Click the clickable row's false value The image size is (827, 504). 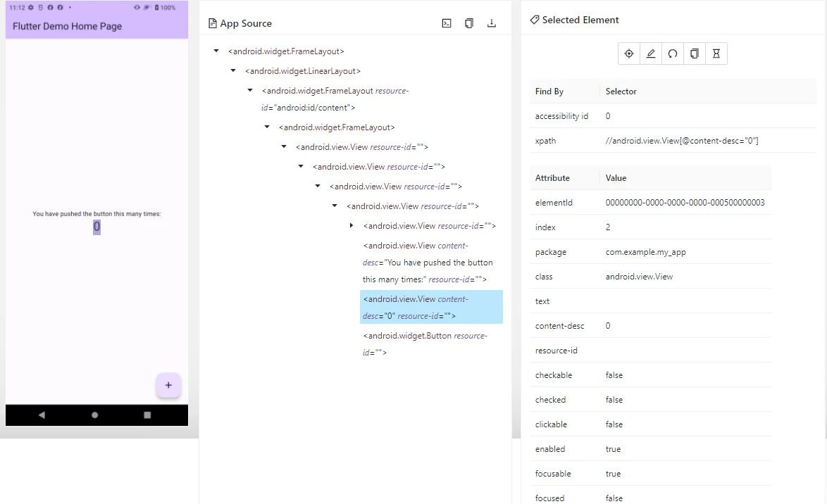[614, 424]
